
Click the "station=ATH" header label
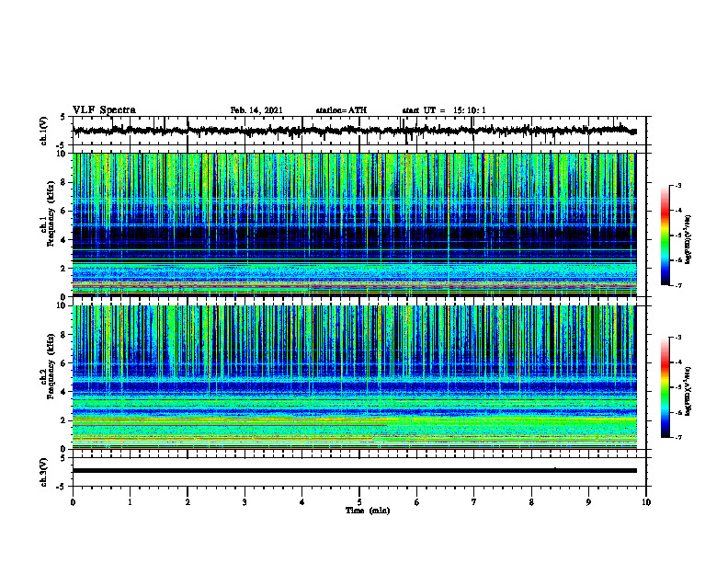point(341,110)
